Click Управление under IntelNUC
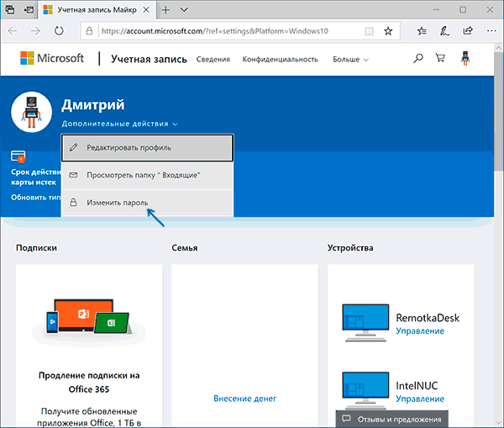This screenshot has height=428, width=504. 420,399
